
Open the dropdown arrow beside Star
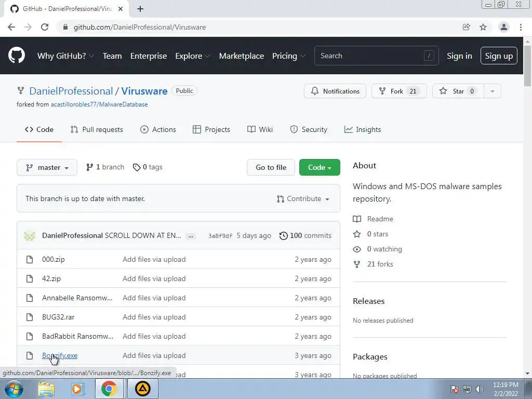(x=493, y=91)
